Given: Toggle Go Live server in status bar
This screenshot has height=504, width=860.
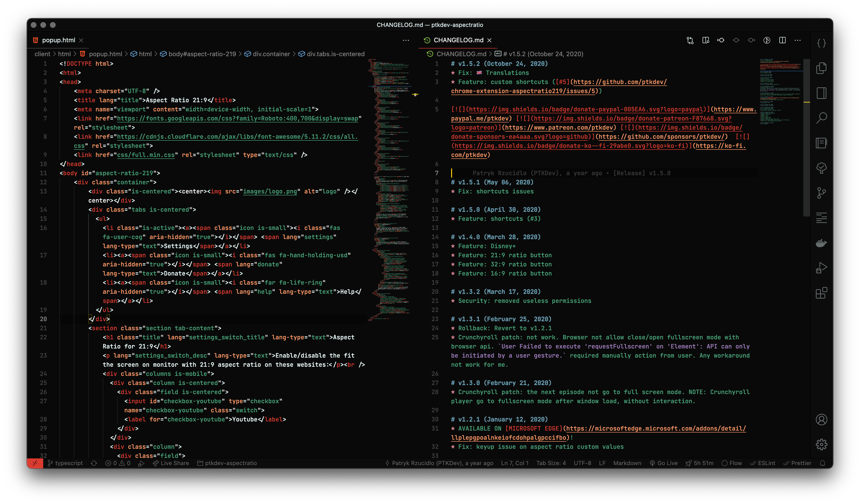Looking at the screenshot, I should (663, 463).
